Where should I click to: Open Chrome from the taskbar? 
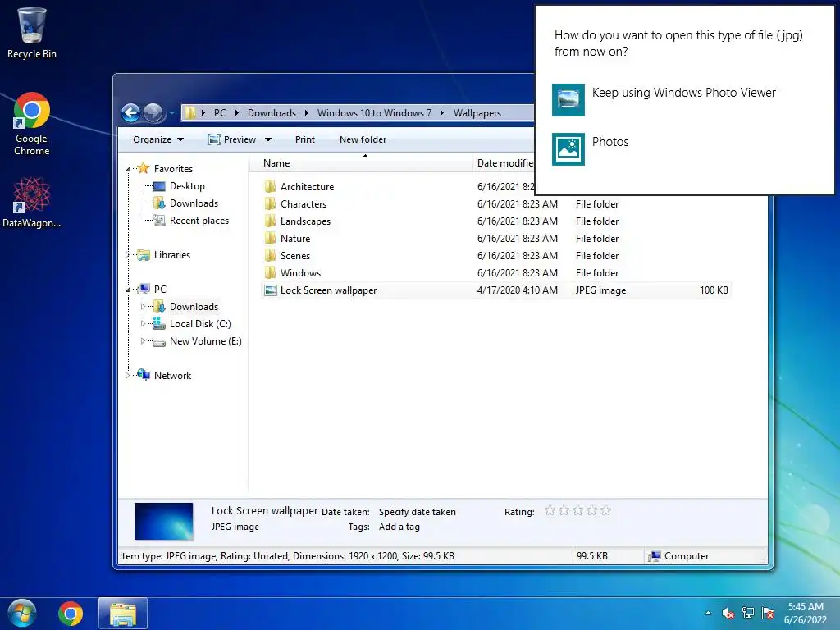click(x=71, y=614)
